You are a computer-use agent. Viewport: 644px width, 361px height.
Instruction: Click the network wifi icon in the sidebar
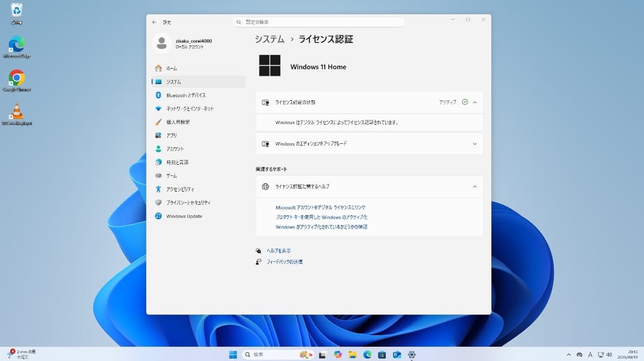158,109
